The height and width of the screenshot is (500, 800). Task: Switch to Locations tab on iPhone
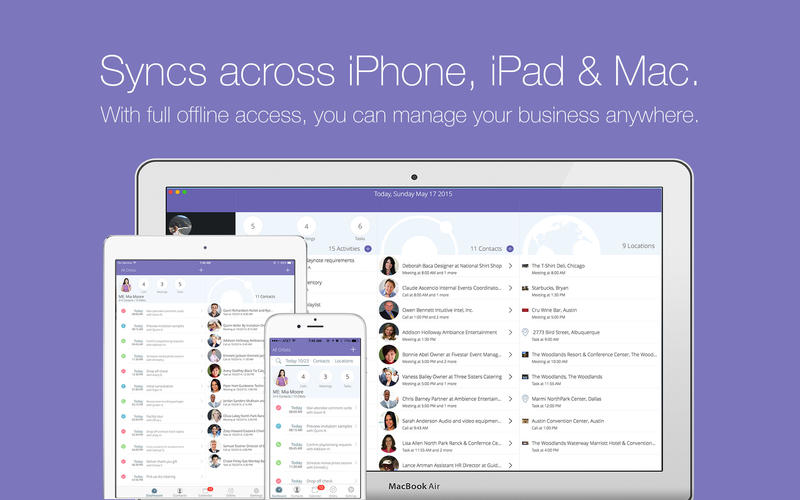pos(344,361)
